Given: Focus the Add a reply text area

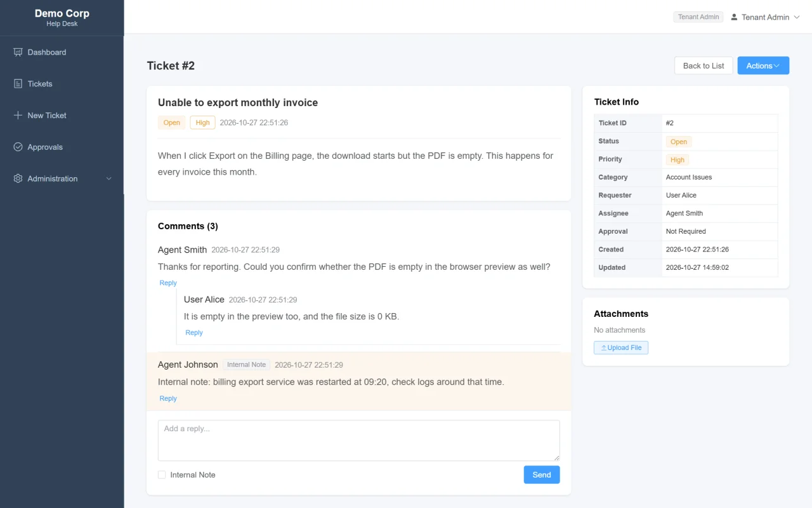Looking at the screenshot, I should click(x=359, y=441).
